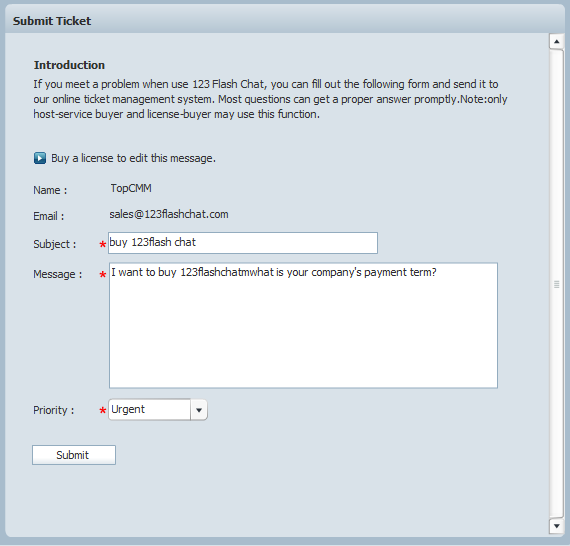Click the red asterisk beside Priority

click(x=103, y=411)
